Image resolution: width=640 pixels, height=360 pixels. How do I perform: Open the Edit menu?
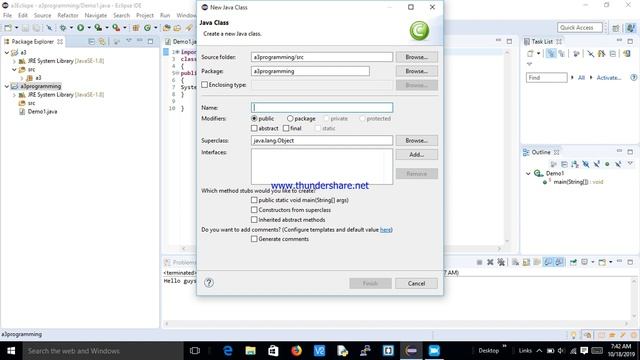click(x=23, y=15)
